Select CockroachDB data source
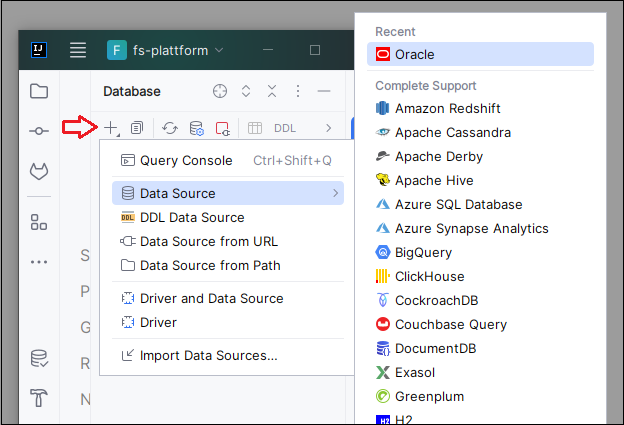624x425 pixels. click(x=480, y=300)
